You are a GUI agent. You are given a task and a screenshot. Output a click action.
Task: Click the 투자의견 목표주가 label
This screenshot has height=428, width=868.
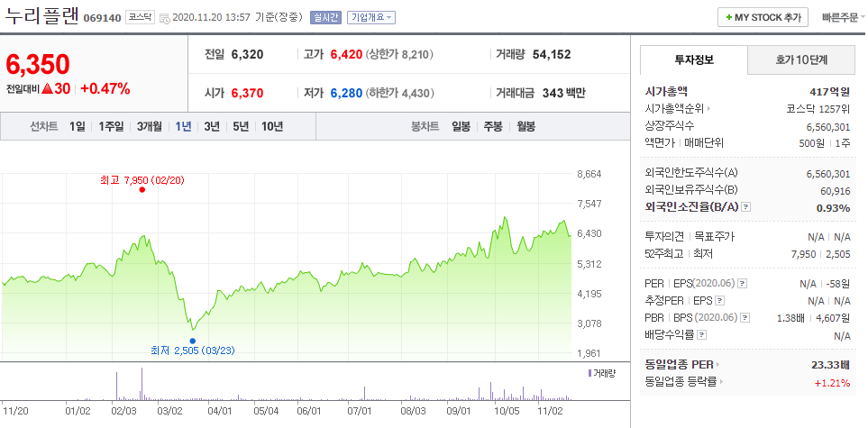(690, 236)
